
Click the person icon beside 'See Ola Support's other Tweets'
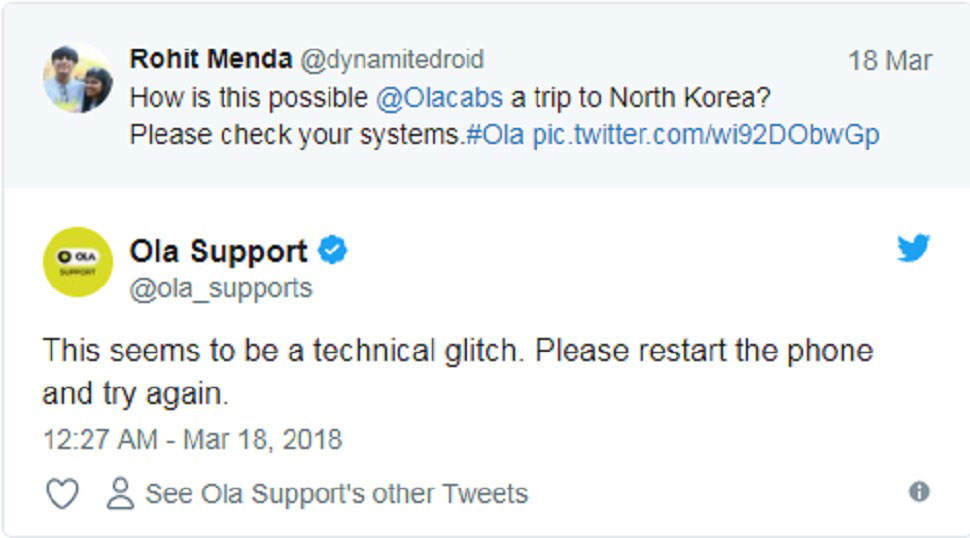click(x=121, y=493)
